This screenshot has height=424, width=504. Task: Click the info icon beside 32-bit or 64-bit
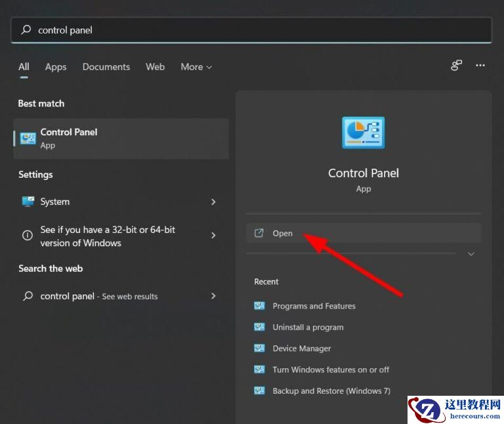(x=28, y=236)
